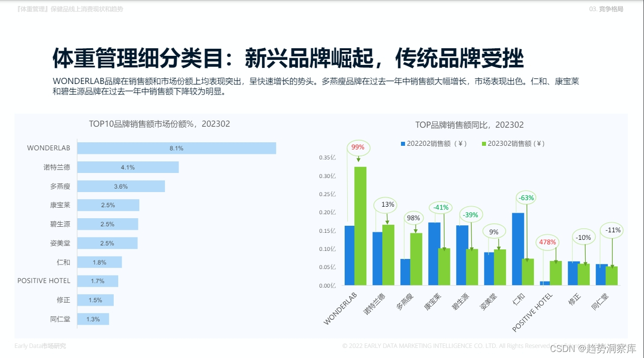This screenshot has width=644, height=358.
Task: Click the 0.20亿 y-axis label
Action: [328, 212]
